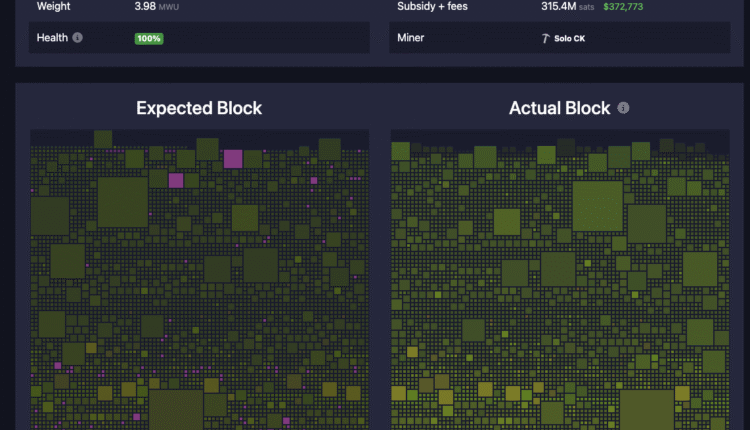Select the largest magenta transaction in Expected Block
This screenshot has width=750, height=430.
tap(233, 158)
